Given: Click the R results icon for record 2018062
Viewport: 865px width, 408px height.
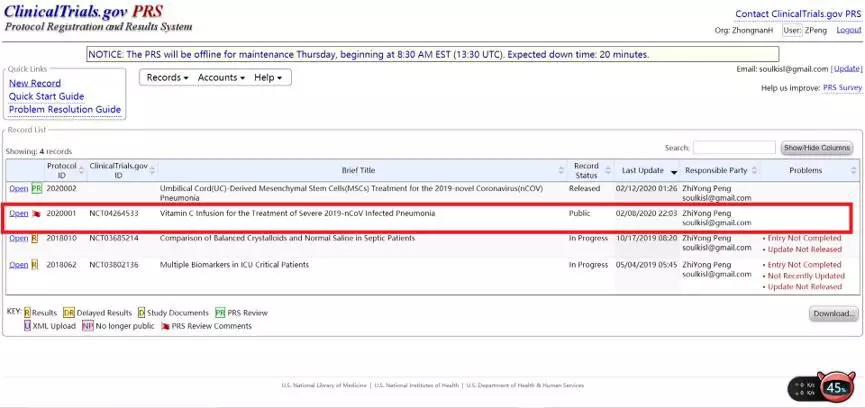Looking at the screenshot, I should [35, 265].
